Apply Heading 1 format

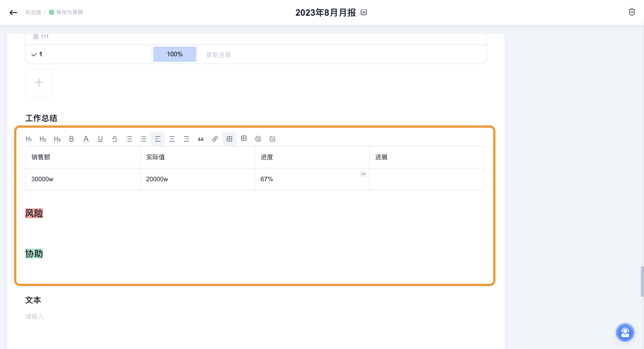[x=28, y=139]
